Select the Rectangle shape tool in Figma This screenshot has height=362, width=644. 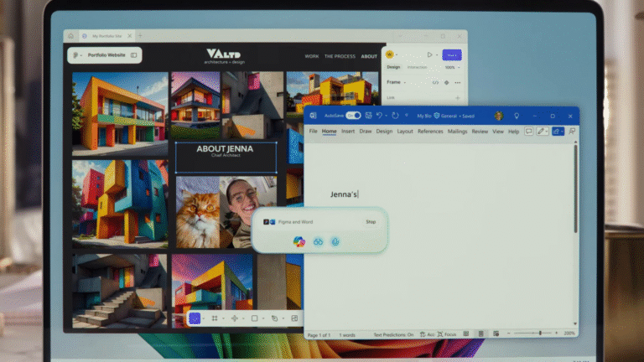pyautogui.click(x=254, y=318)
